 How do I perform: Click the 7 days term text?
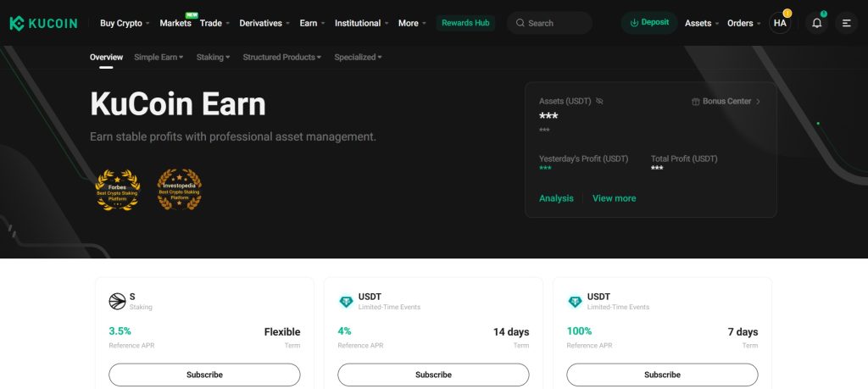743,332
